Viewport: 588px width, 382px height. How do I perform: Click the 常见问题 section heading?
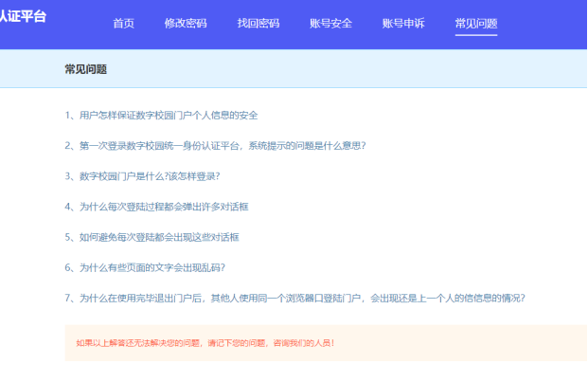pos(85,69)
